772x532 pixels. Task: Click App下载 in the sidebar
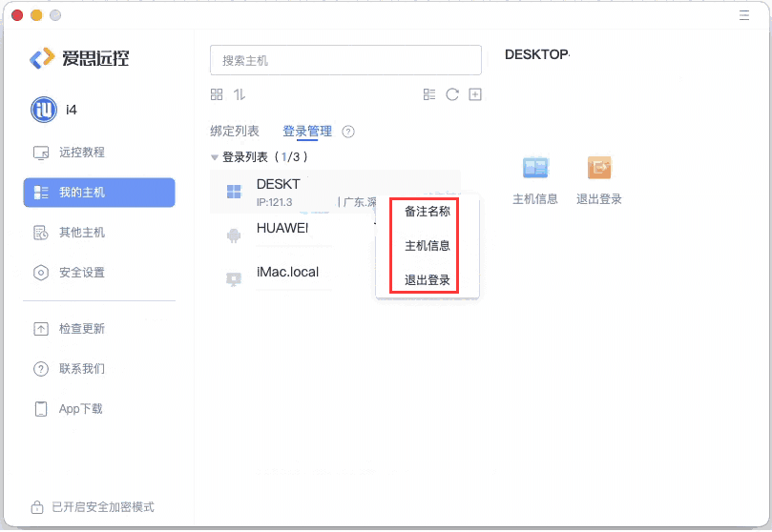81,409
